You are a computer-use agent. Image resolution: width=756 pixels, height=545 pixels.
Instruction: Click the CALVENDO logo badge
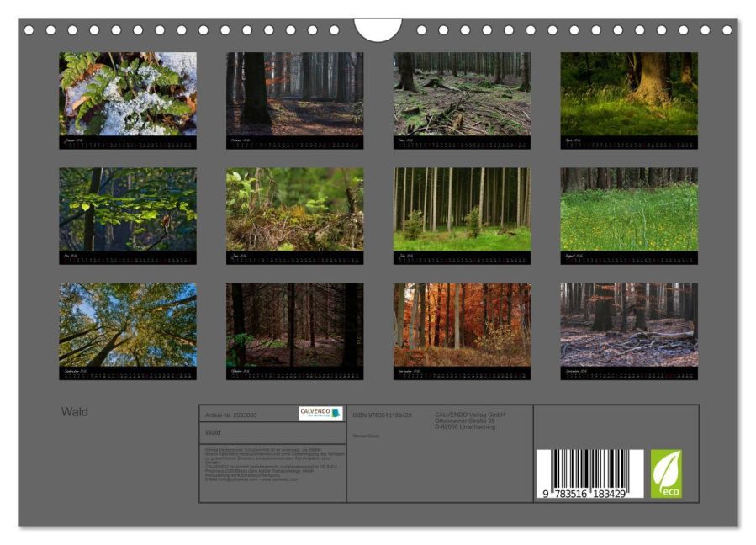[x=320, y=413]
